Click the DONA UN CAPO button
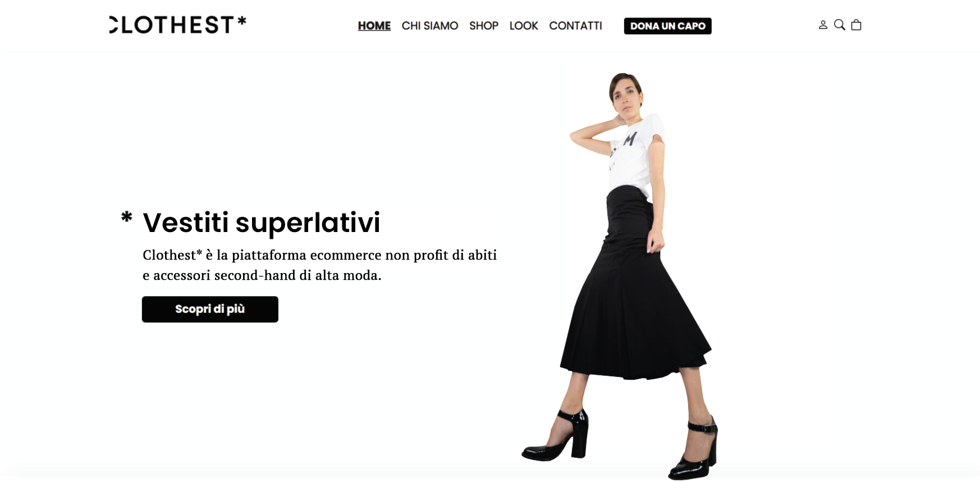The image size is (980, 482). (668, 26)
